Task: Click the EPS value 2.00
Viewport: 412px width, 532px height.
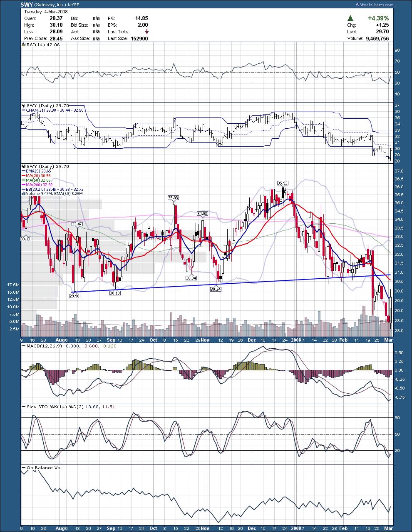Action: click(143, 25)
